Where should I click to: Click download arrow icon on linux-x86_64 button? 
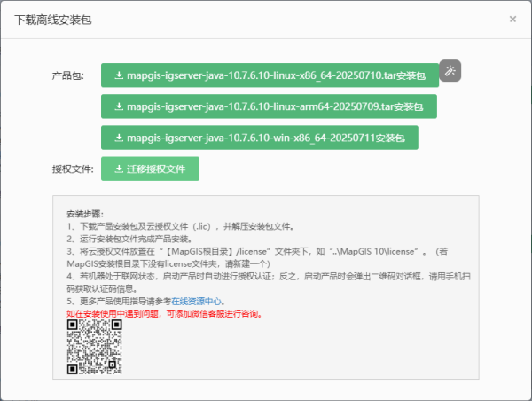(x=119, y=75)
